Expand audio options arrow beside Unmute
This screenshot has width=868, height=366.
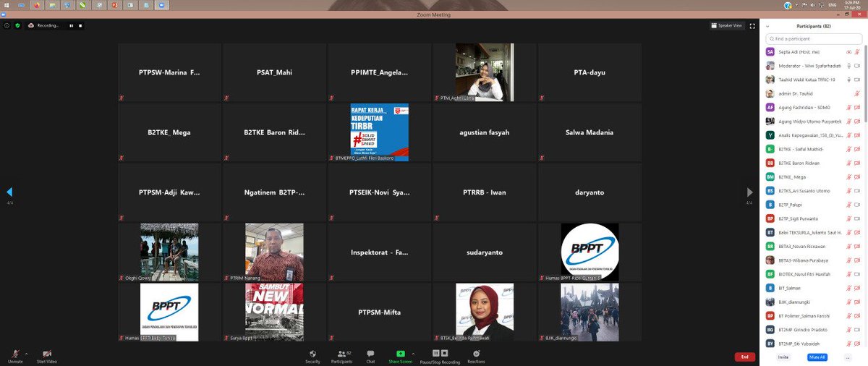27,353
